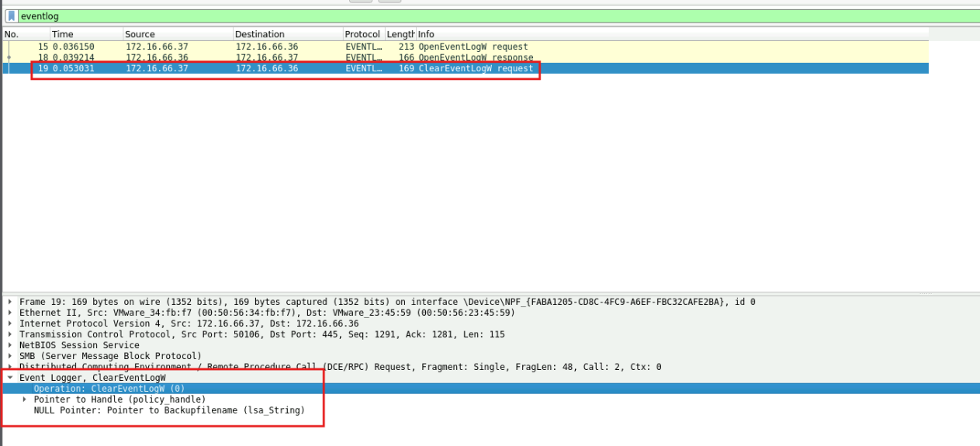Expand Pointer to Handle (policy_handle)
Viewport: 980px width, 446px height.
[25, 399]
